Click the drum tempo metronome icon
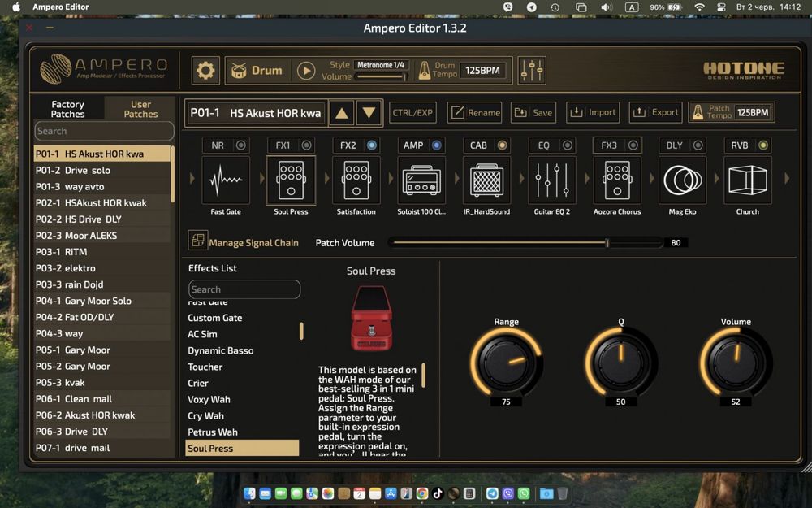The height and width of the screenshot is (508, 812). [424, 71]
